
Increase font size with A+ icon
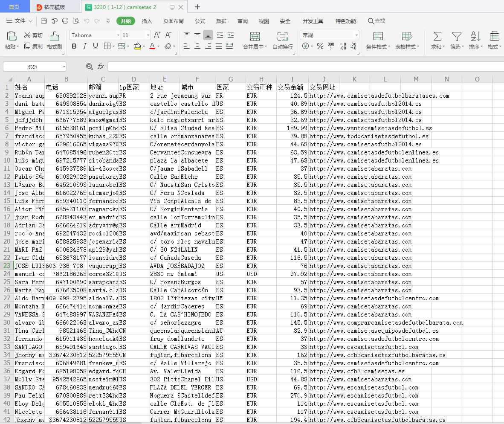point(157,35)
